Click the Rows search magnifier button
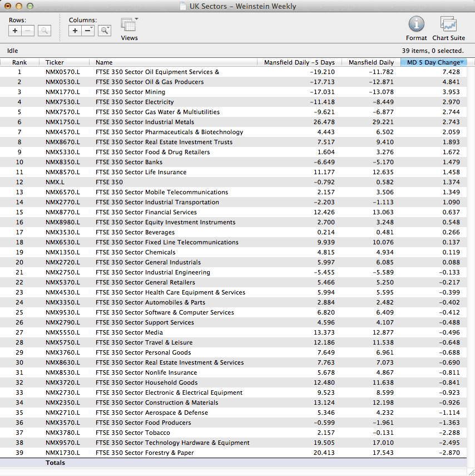Viewport: 475px width, 476px height. (x=44, y=31)
